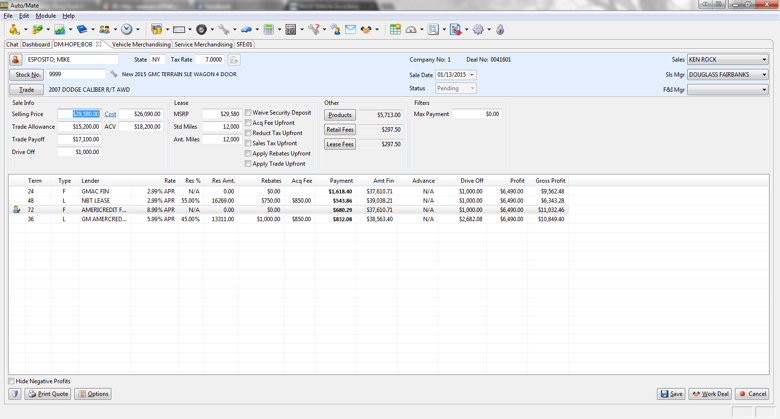Click the clock icon in the toolbar
Screen dimensions: 780x419
pos(126,30)
